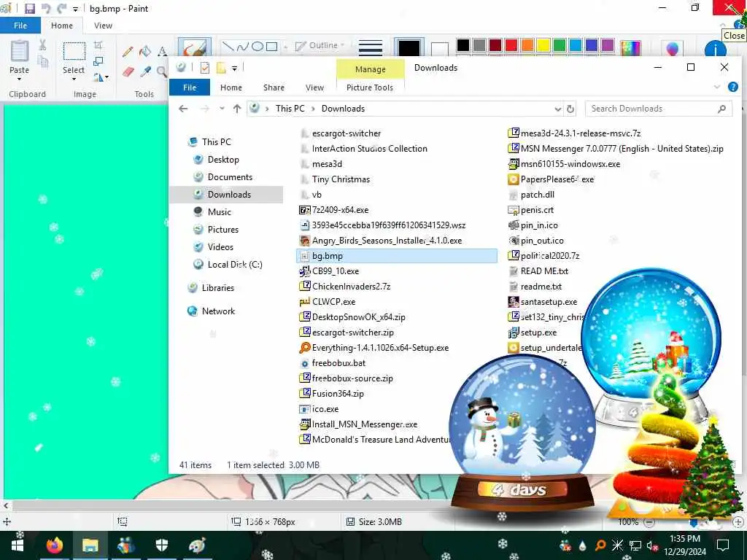Screen dimensions: 747x560
Task: Click the Resize icon in Paint Image group
Action: [98, 61]
